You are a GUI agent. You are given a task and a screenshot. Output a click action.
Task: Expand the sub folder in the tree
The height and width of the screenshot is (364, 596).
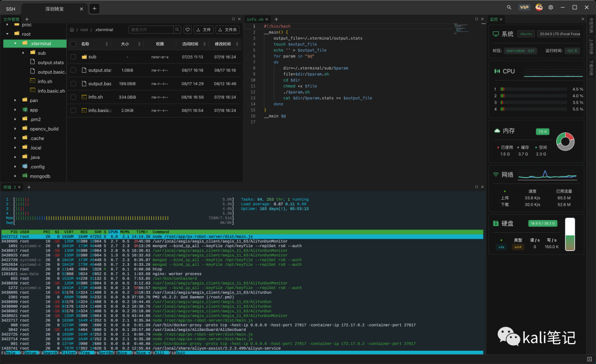(x=23, y=53)
